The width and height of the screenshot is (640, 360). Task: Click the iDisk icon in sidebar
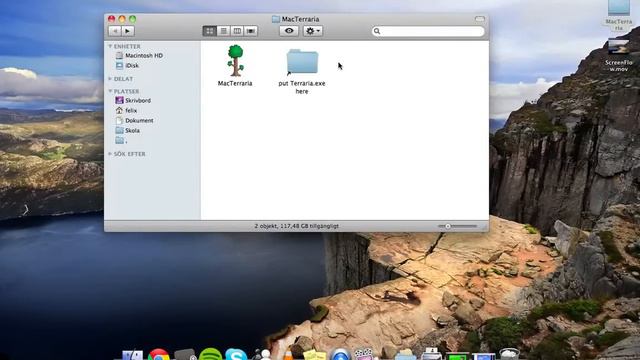119,65
